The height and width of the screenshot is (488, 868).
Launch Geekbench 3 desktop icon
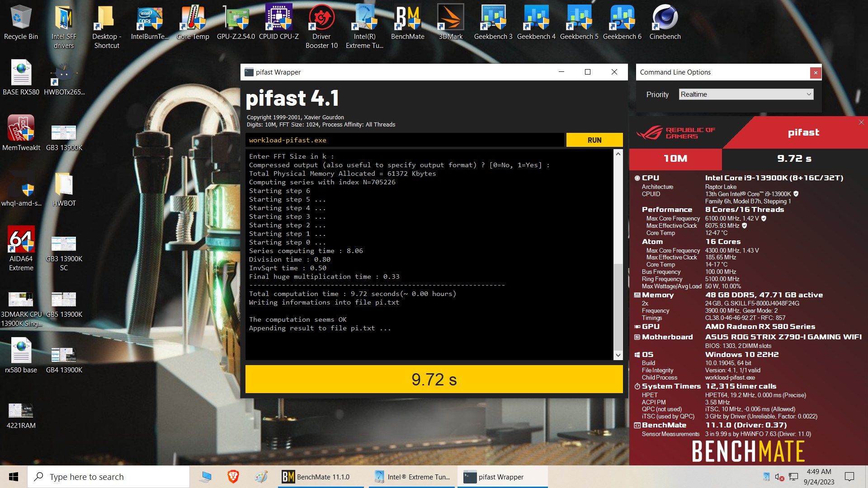[x=493, y=23]
